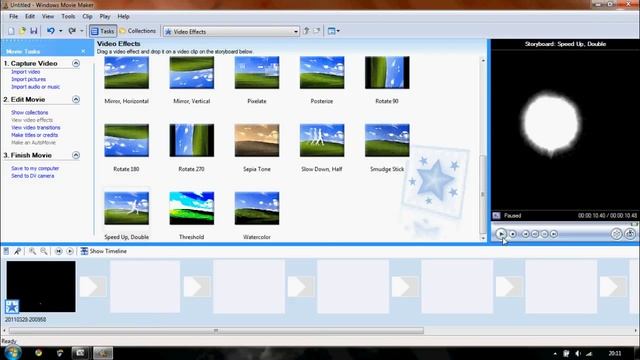Undo the last action
This screenshot has width=640, height=360.
coord(51,31)
